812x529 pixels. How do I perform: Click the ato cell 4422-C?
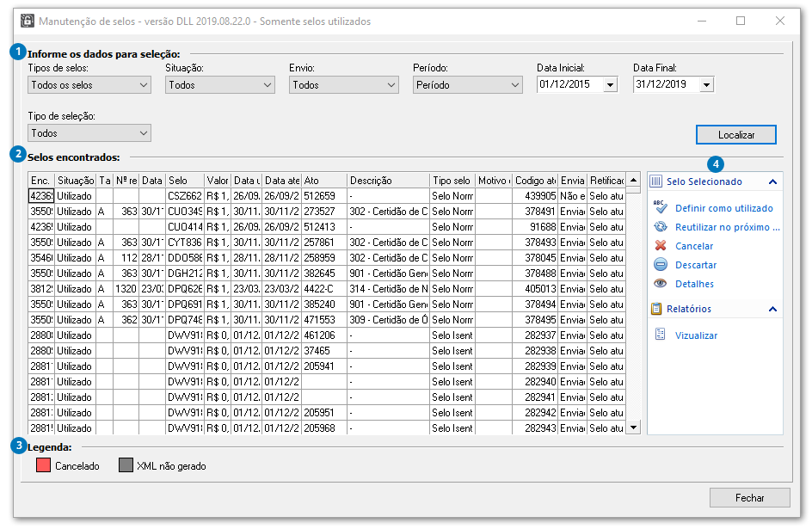324,289
